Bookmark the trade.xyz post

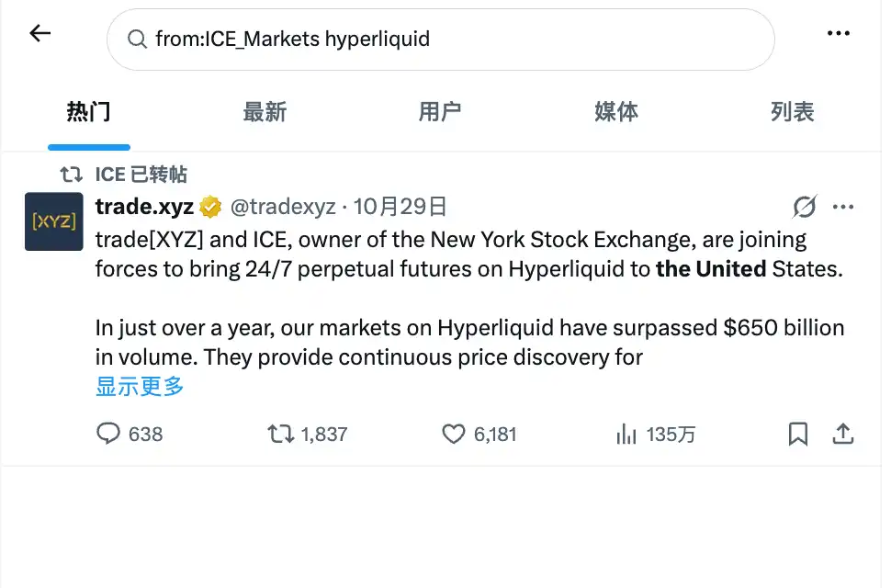point(798,434)
